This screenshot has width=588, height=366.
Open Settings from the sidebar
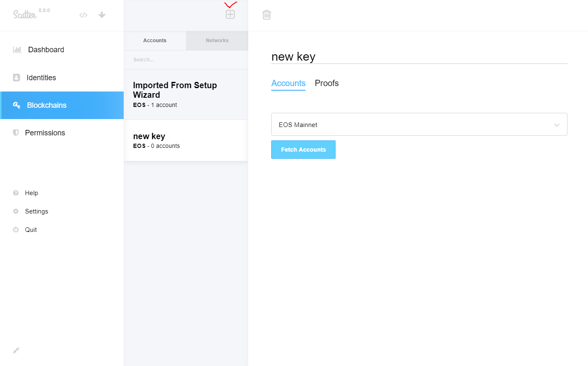pyautogui.click(x=36, y=211)
